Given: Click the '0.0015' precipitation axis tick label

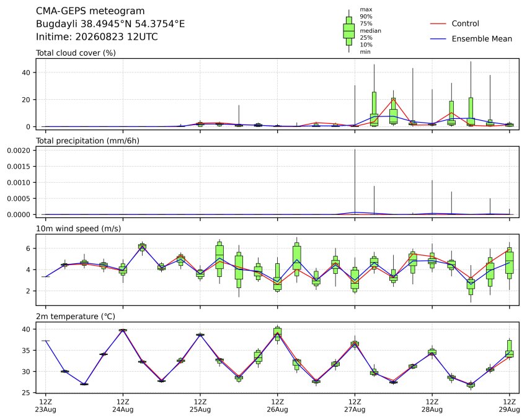Looking at the screenshot, I should tap(19, 167).
